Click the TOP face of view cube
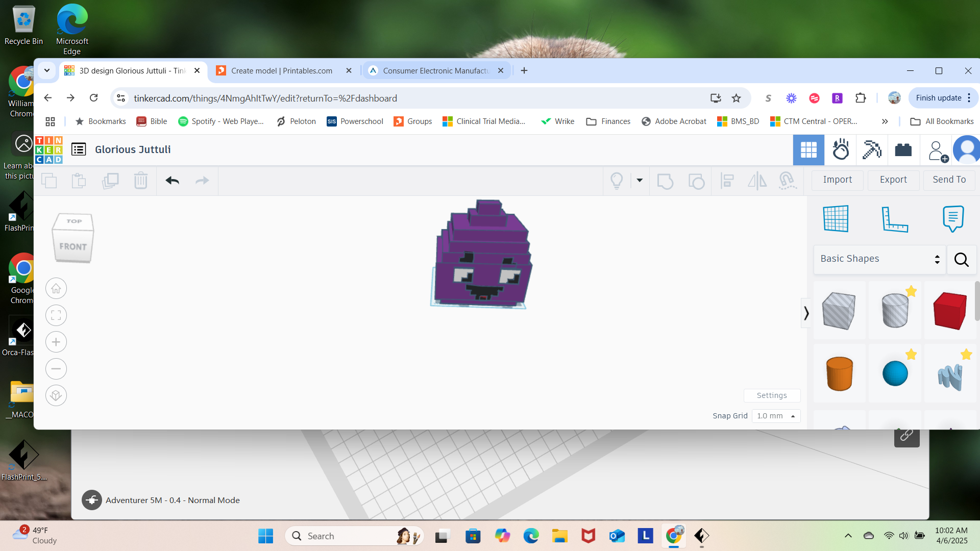 point(74,221)
